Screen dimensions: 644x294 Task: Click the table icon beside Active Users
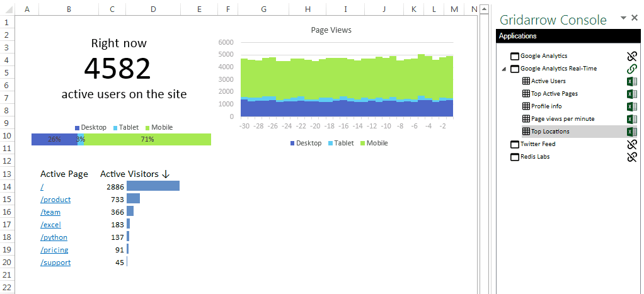coord(526,81)
